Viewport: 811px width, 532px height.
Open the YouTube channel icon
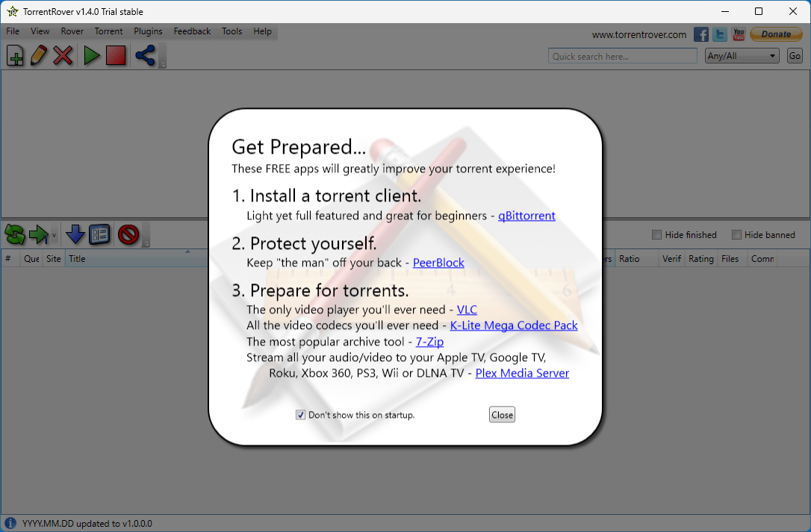tap(739, 34)
